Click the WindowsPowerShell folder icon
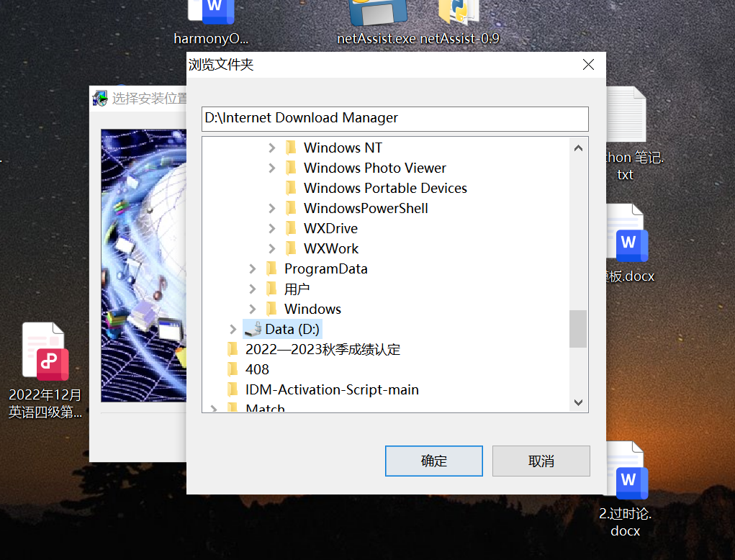Viewport: 735px width, 560px height. (291, 209)
